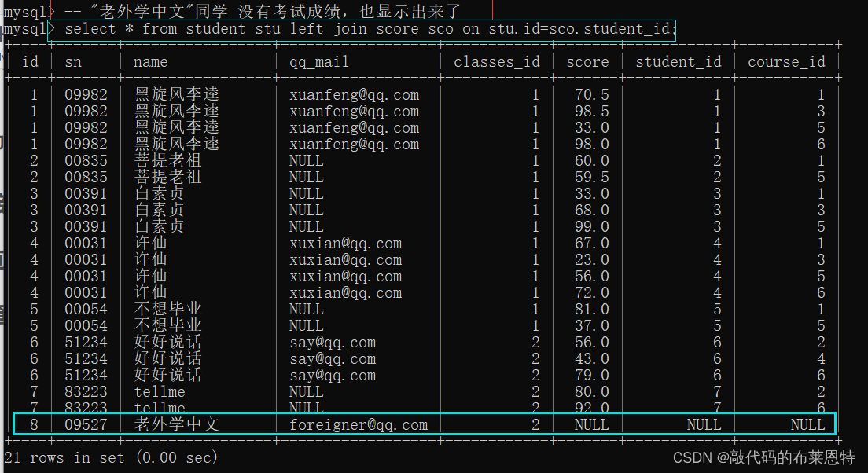Select the "sn" column header

(x=73, y=61)
